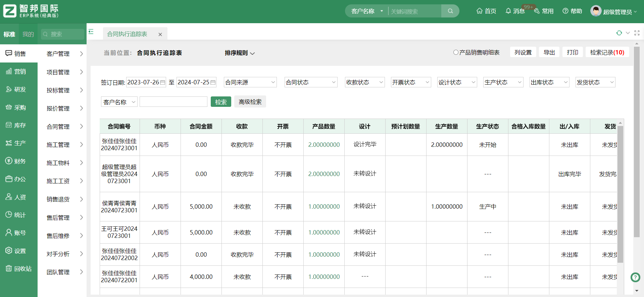The image size is (644, 297).
Task: Expand 售后维修 menu item
Action: click(x=62, y=236)
